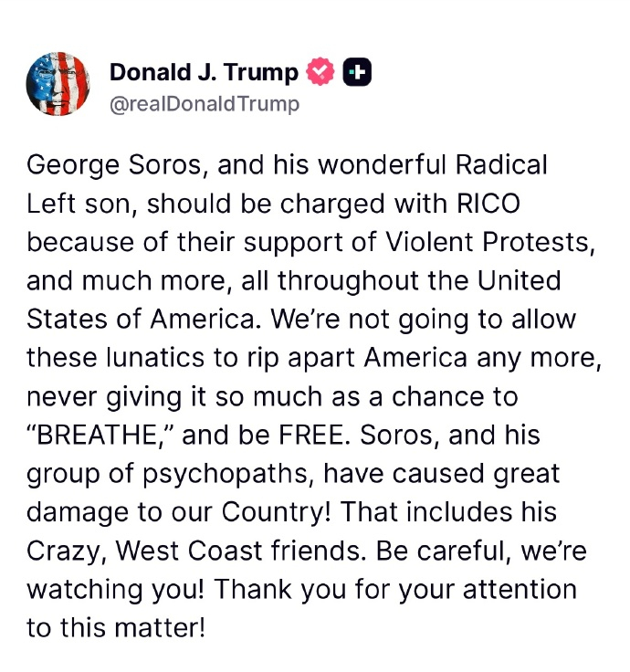Click the word "psychopaths" in the post

(x=226, y=475)
